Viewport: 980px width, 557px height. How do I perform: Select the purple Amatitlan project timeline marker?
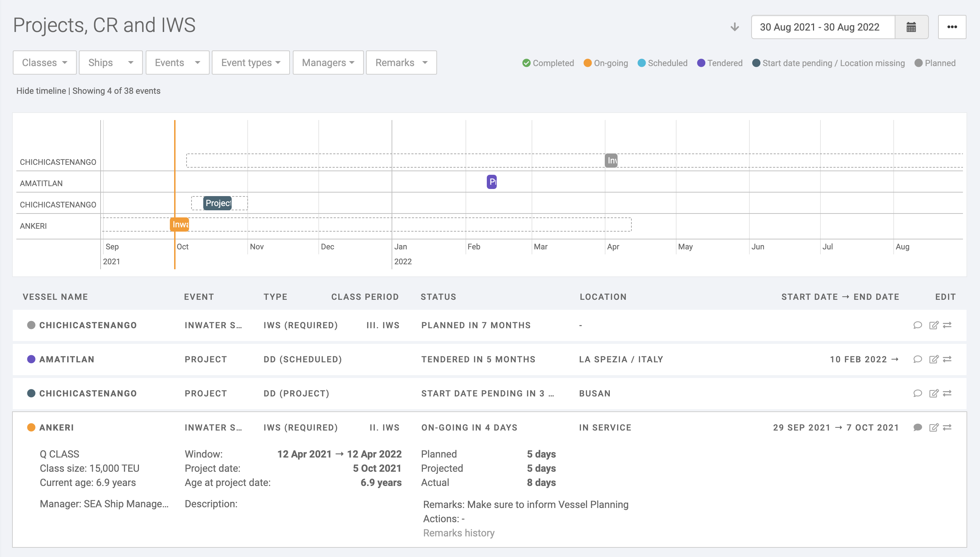[x=492, y=182]
